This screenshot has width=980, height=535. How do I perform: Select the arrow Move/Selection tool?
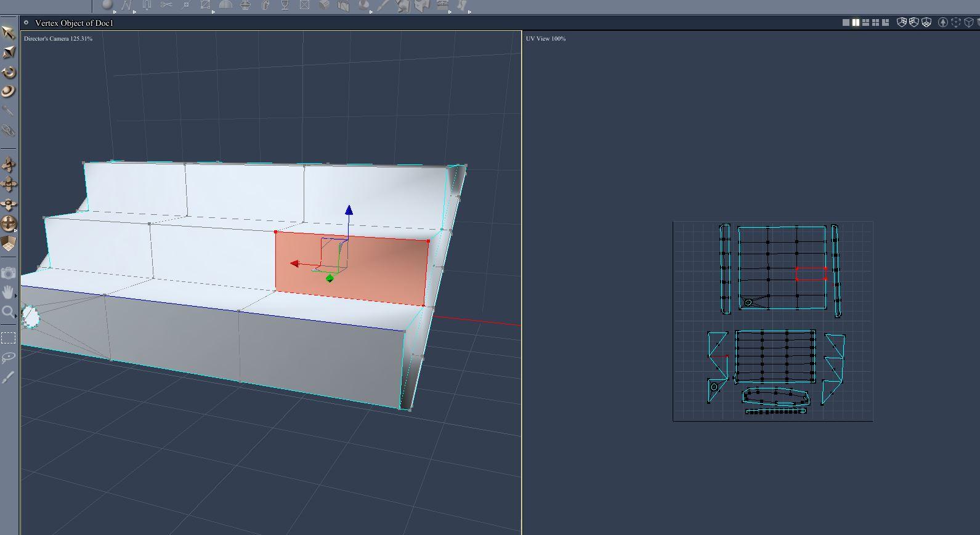(x=9, y=33)
